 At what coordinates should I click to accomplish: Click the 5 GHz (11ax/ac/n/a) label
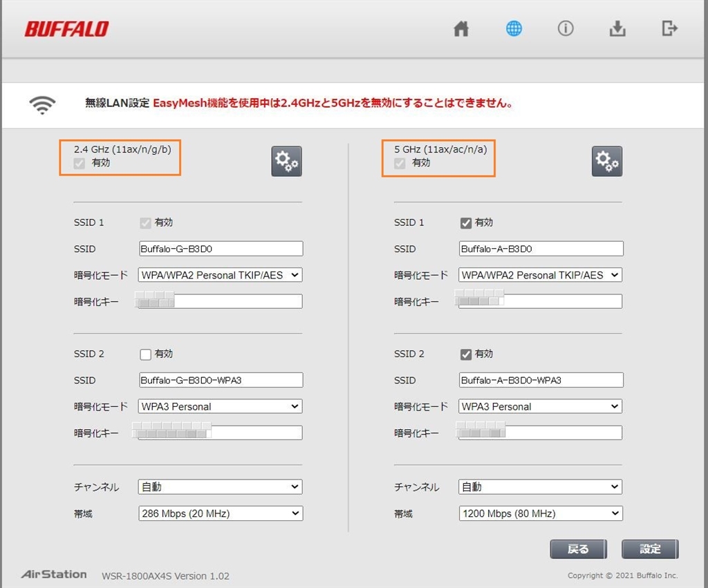[440, 149]
